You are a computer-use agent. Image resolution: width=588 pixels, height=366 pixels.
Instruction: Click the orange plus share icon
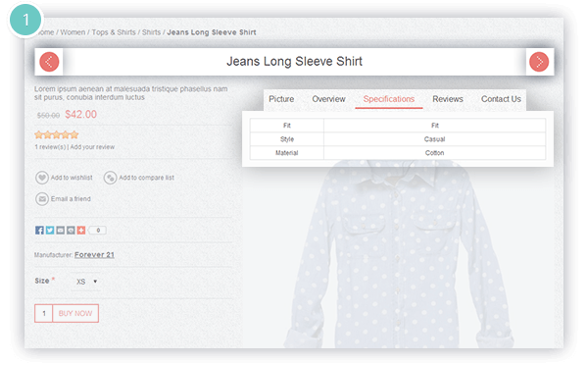coord(81,231)
